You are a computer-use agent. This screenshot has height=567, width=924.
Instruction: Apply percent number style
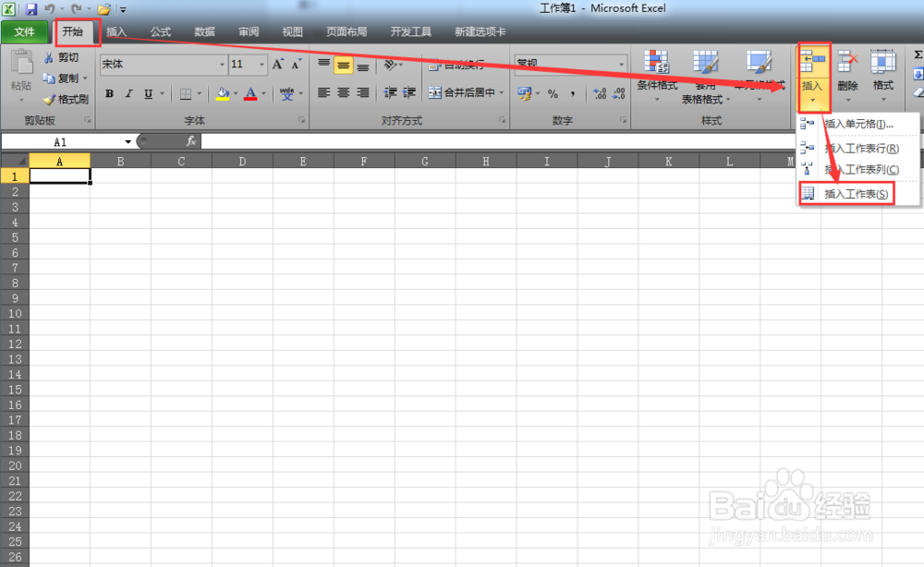point(551,93)
